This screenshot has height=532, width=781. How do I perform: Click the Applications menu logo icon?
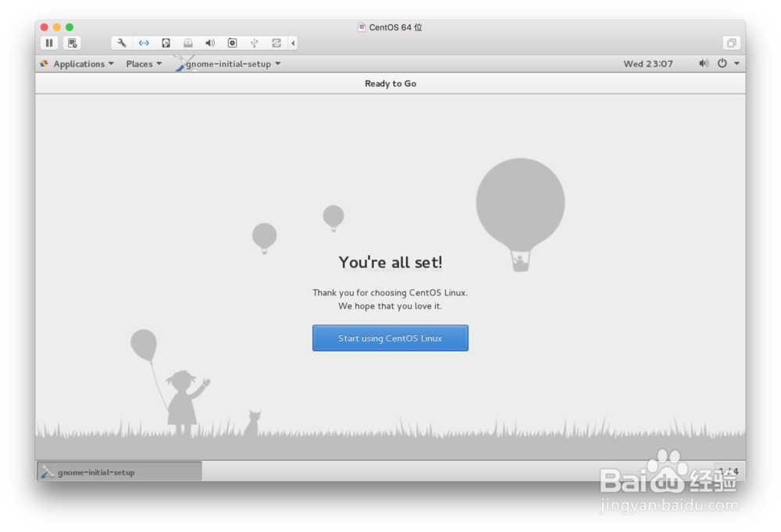pos(45,64)
